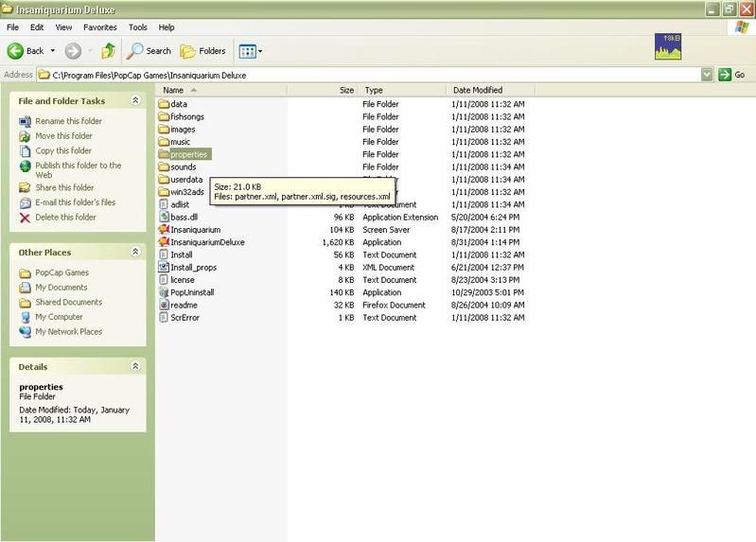756x542 pixels.
Task: Open the Tools menu
Action: pyautogui.click(x=137, y=27)
